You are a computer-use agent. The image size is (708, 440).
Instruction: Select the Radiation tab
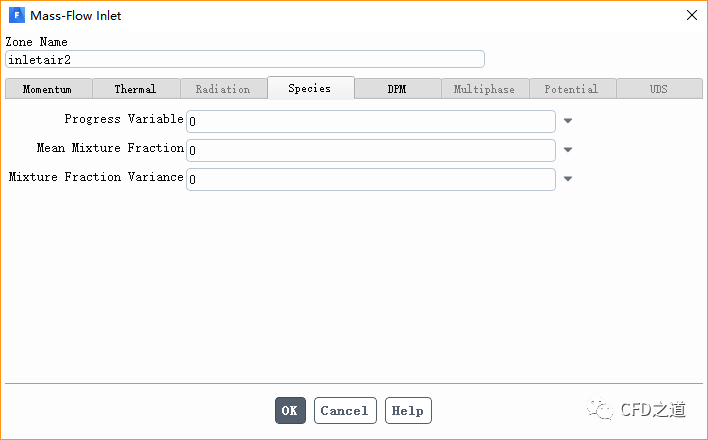click(223, 89)
